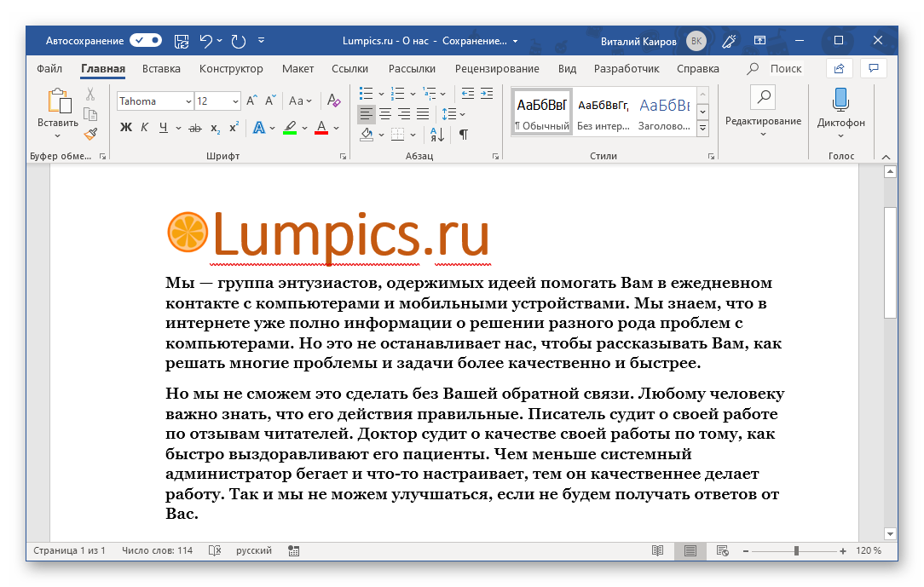Viewport: 924px width, 587px height.
Task: Toggle Bold formatting Ж
Action: pos(126,128)
